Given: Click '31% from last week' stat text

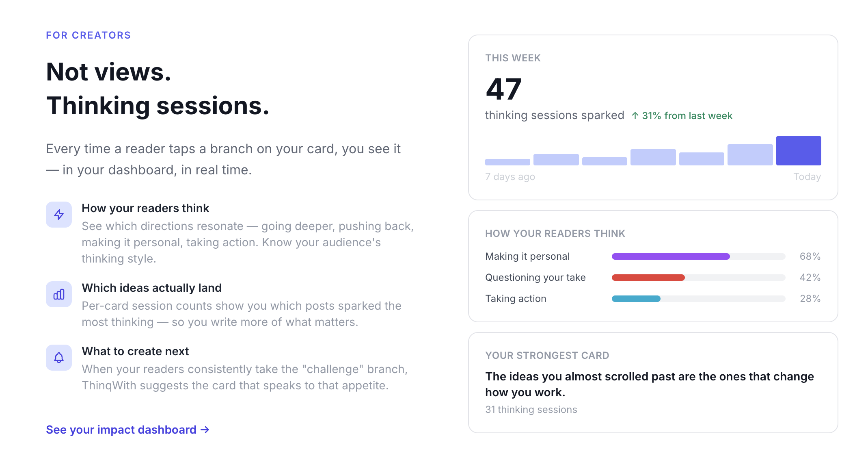Looking at the screenshot, I should 687,115.
